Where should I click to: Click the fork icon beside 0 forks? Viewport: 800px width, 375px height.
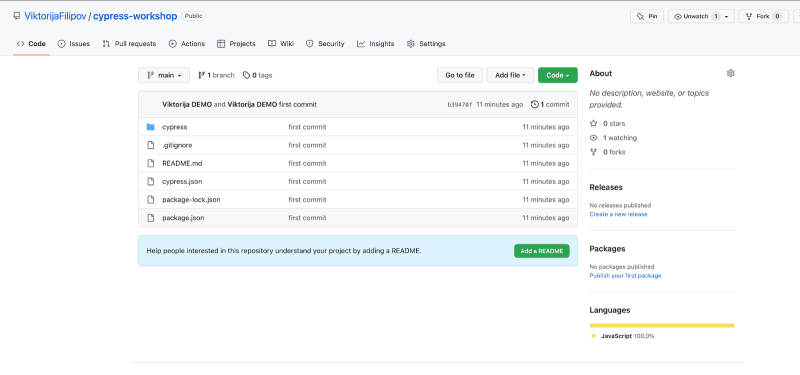[593, 152]
